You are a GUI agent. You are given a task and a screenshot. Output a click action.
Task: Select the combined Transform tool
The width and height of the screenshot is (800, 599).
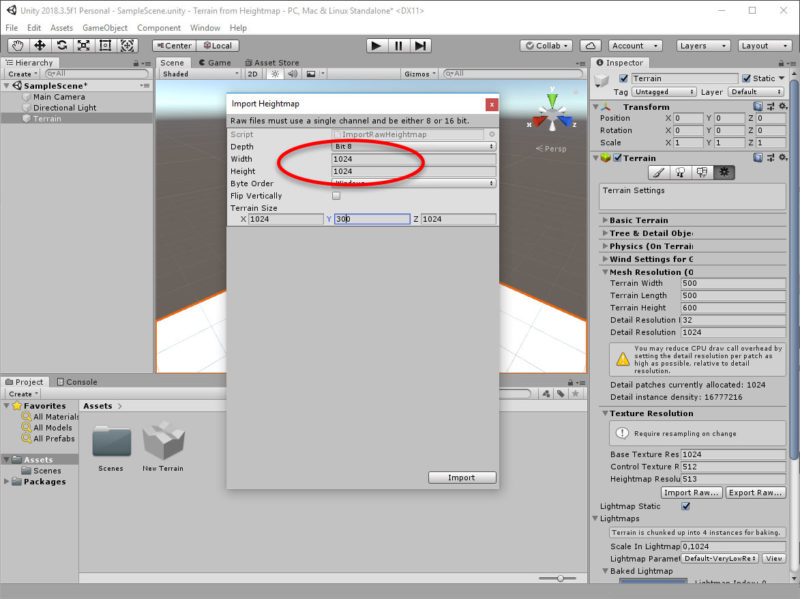point(127,45)
